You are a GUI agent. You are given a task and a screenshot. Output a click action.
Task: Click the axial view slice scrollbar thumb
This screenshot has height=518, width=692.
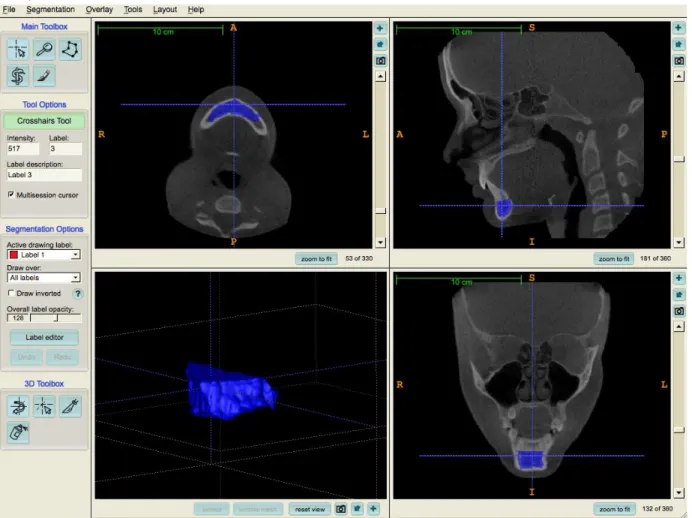click(380, 211)
